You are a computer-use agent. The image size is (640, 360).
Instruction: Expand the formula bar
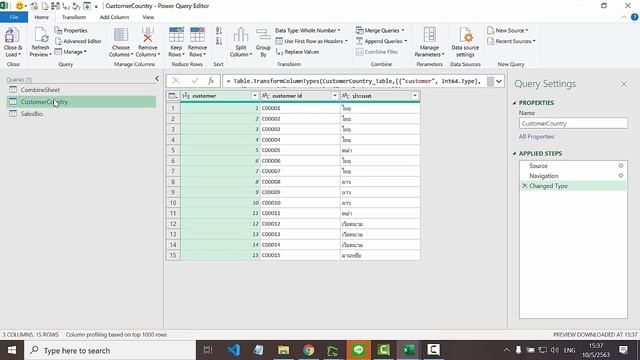point(499,81)
